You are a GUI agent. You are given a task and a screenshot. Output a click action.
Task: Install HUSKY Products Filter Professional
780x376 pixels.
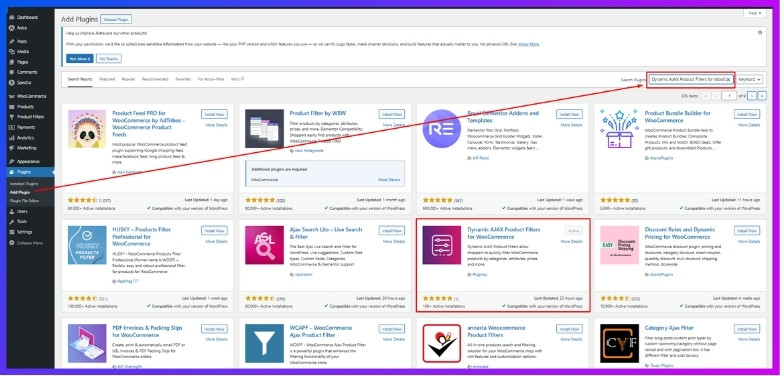[x=214, y=231]
